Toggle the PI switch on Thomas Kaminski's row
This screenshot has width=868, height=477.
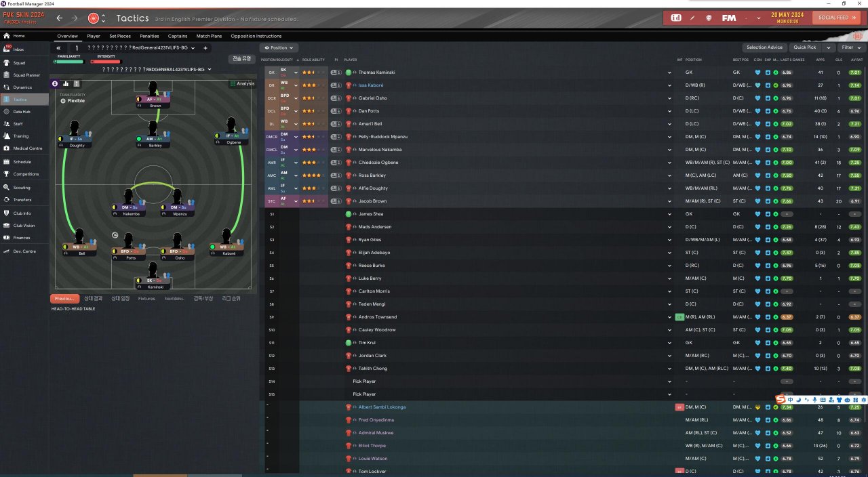(x=336, y=72)
